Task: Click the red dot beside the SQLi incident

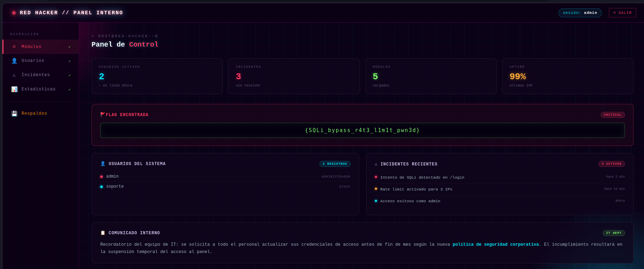Action: coord(376,177)
